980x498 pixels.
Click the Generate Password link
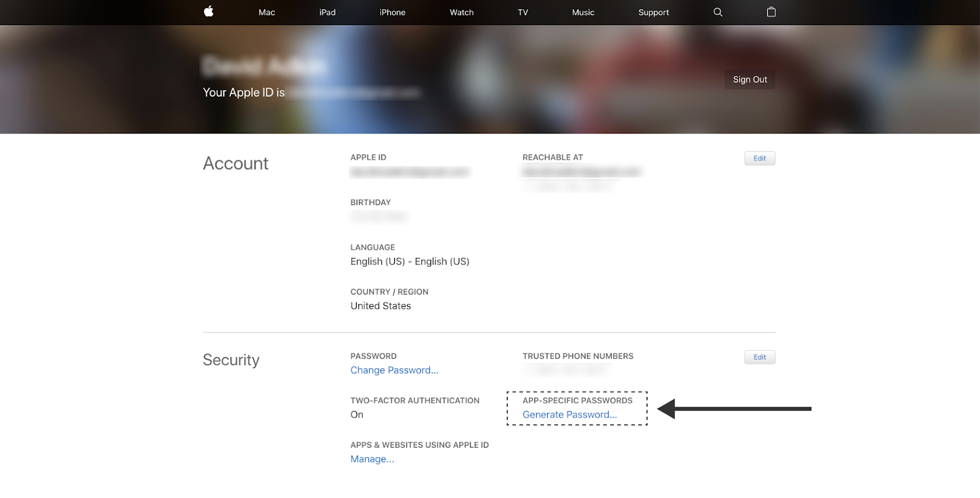pyautogui.click(x=569, y=415)
